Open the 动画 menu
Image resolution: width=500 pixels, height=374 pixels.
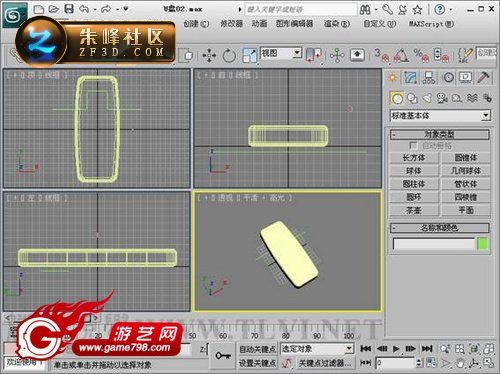(259, 24)
